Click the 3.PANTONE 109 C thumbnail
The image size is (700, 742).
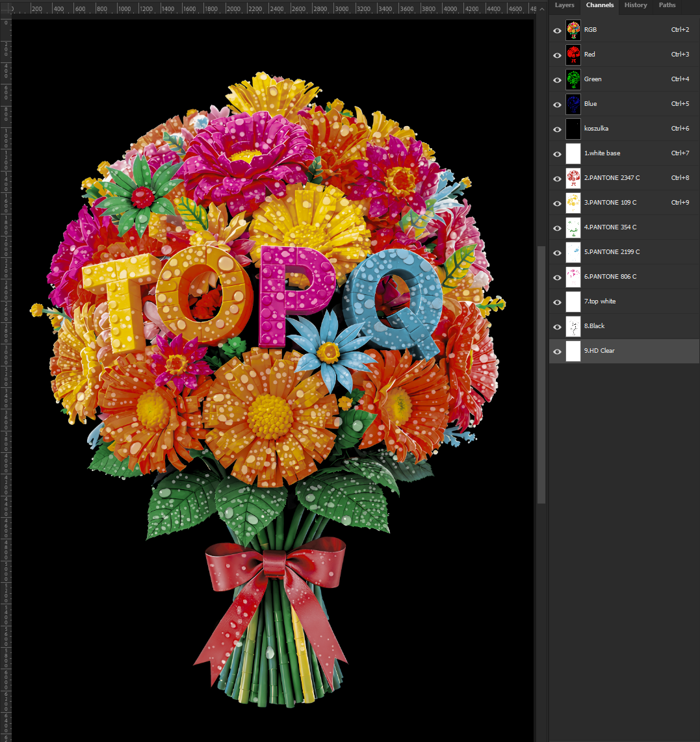[x=573, y=203]
